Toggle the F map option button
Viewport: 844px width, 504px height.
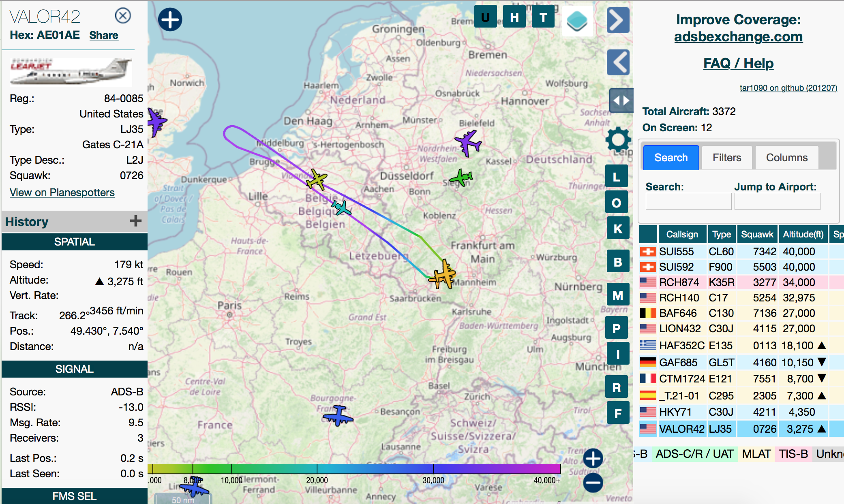pos(618,413)
